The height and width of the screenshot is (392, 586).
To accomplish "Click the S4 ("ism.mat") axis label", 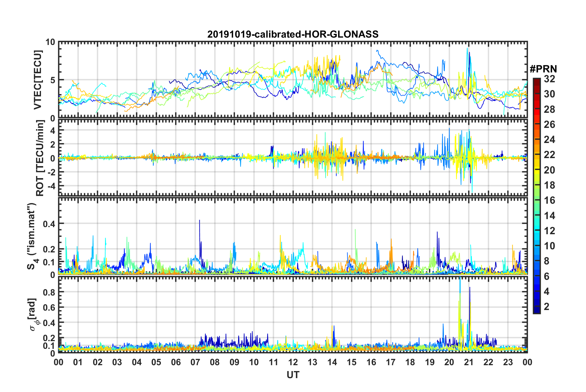I will click(32, 236).
